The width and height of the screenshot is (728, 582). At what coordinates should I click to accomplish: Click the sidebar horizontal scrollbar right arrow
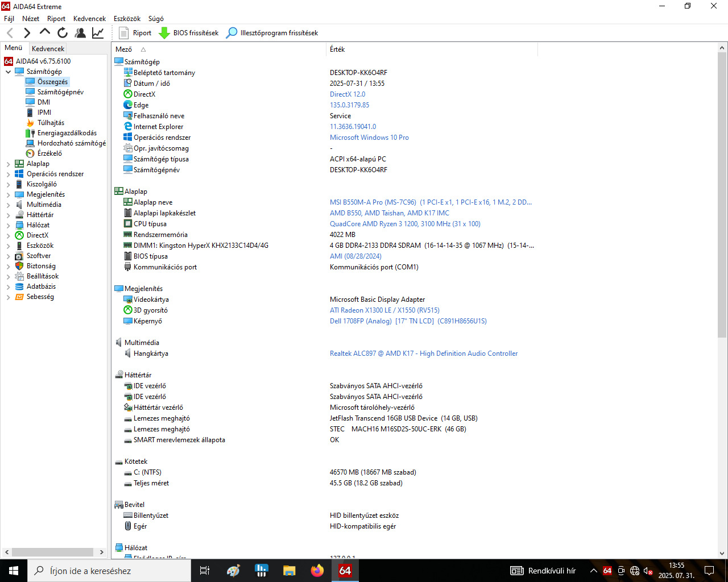(x=102, y=552)
